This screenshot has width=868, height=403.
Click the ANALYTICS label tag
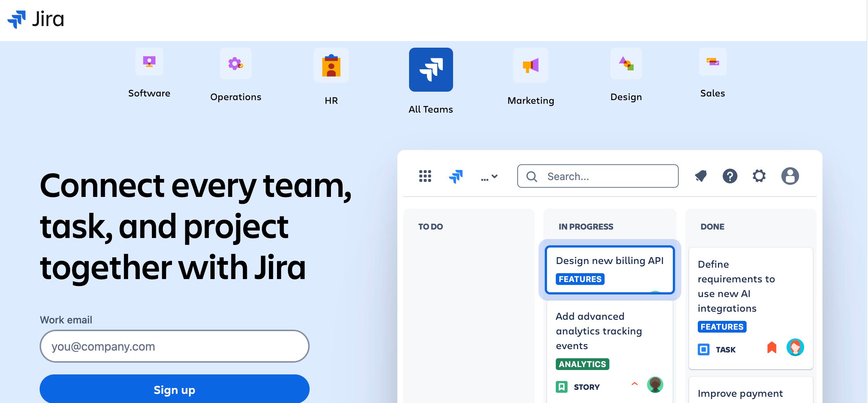pos(583,364)
